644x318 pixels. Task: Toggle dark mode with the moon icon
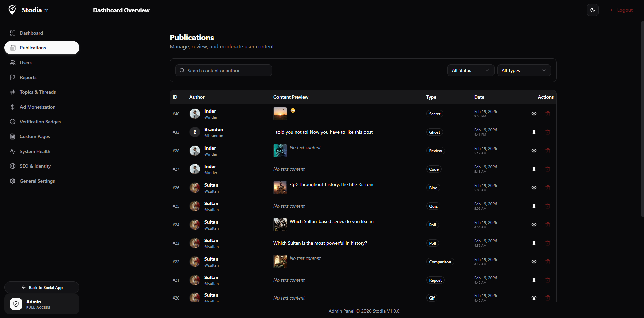(592, 10)
